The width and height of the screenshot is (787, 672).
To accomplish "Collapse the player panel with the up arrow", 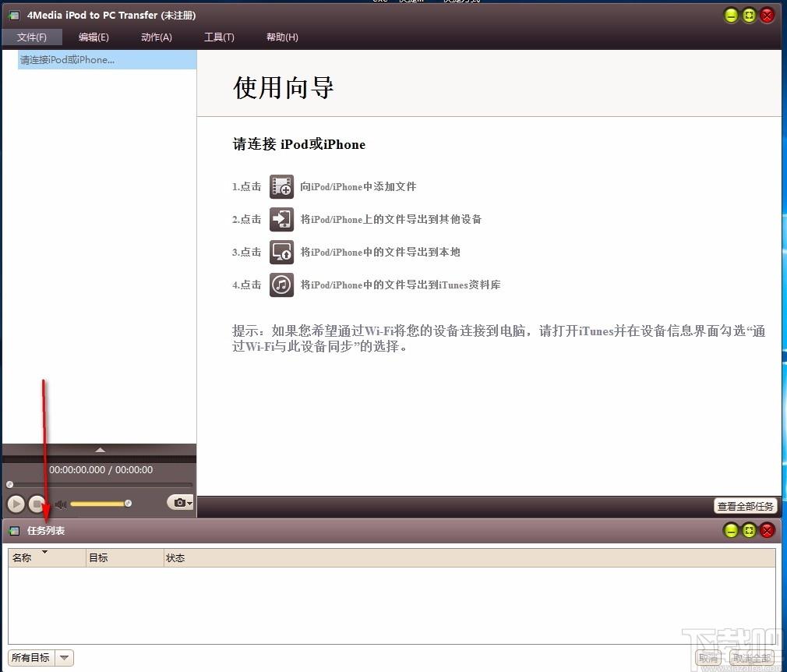I will (x=100, y=450).
